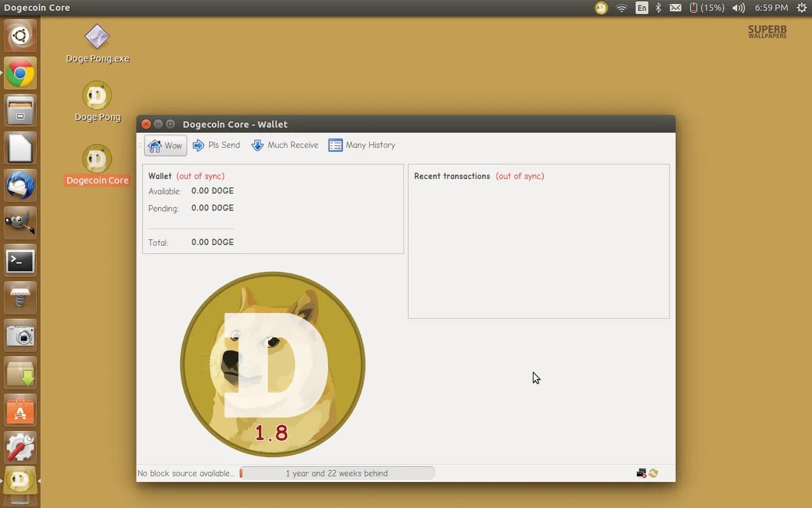
Task: Click the Dogecoin 1.8 coin logo
Action: pyautogui.click(x=273, y=364)
